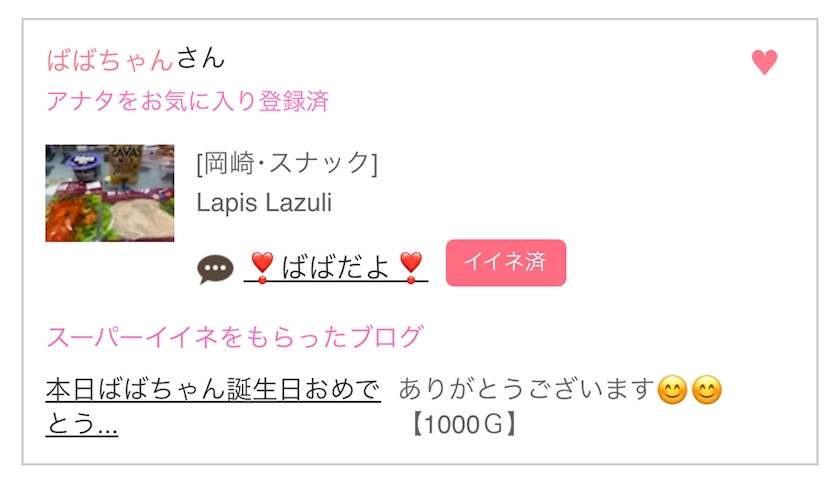Click the first smiling face emoji
The image size is (840, 477).
[673, 389]
